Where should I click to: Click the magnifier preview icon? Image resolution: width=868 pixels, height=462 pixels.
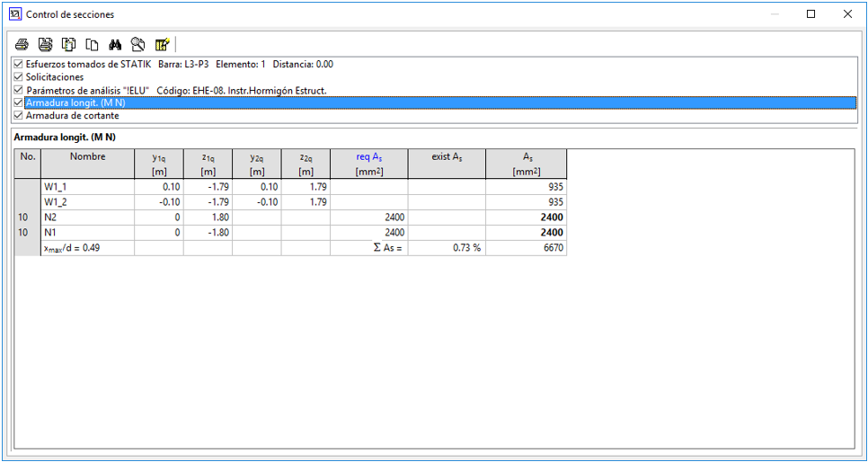(138, 44)
